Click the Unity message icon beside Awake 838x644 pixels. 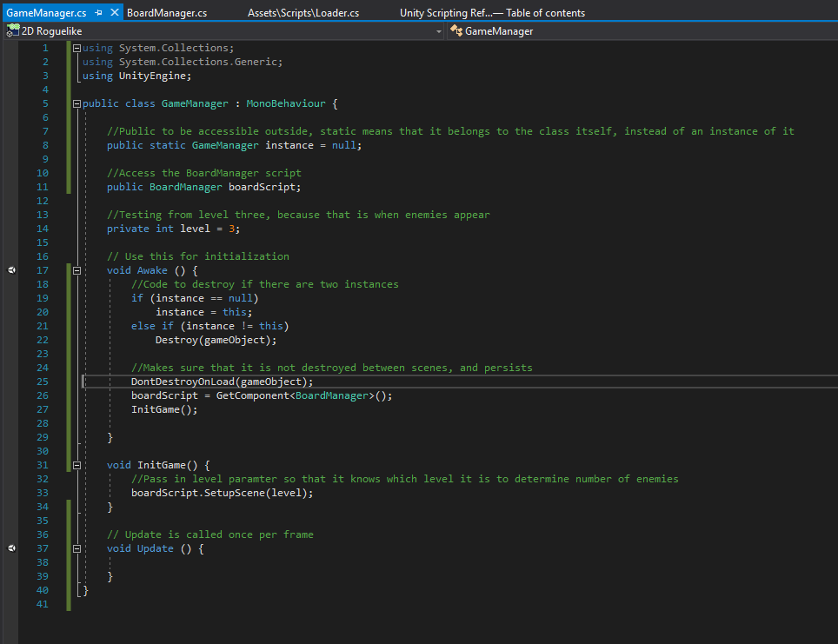[x=11, y=270]
